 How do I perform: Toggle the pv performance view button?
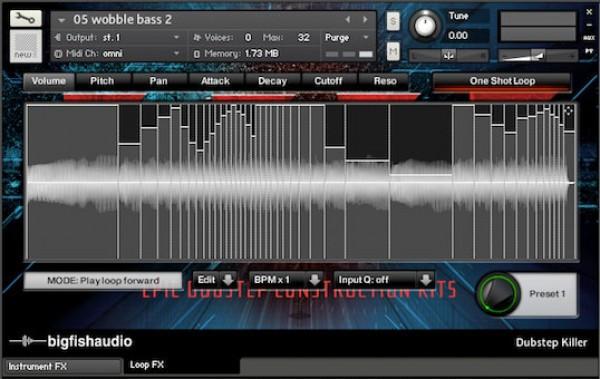(589, 51)
